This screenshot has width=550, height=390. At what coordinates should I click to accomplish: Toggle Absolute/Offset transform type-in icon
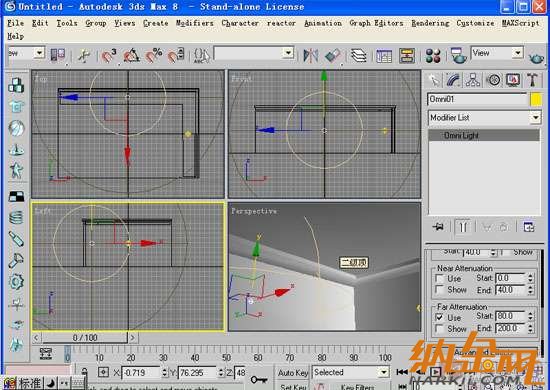pos(103,372)
